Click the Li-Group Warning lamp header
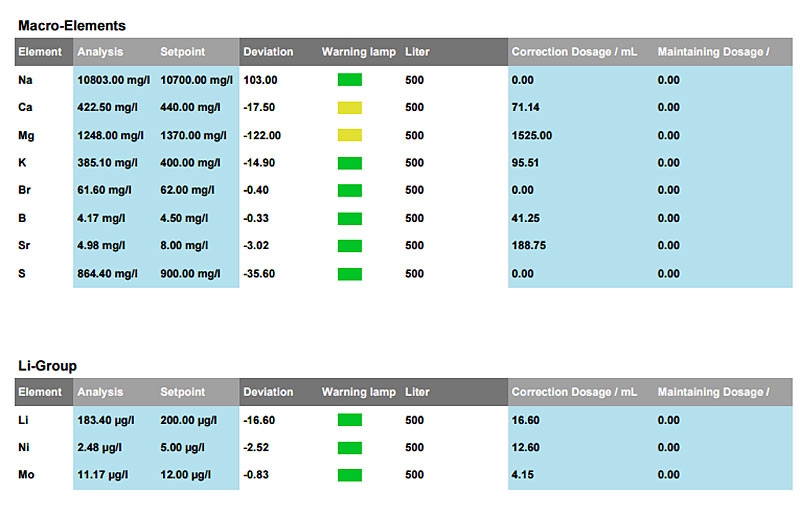800x515 pixels. point(358,392)
